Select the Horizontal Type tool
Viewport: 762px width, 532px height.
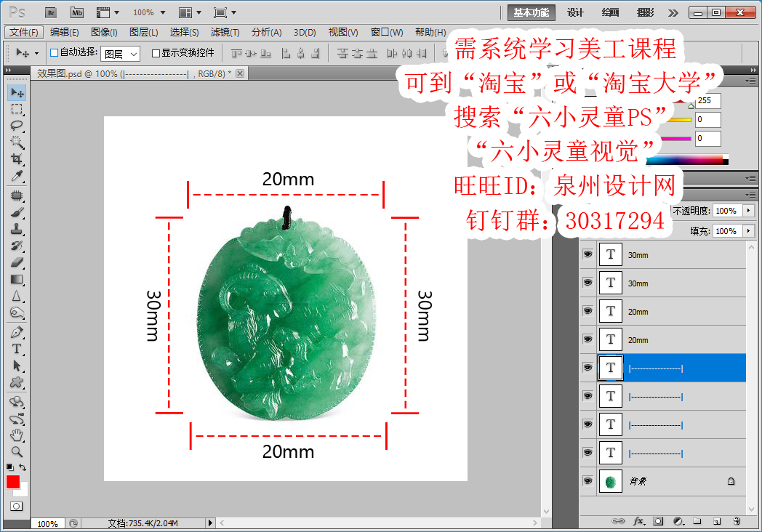(16, 348)
